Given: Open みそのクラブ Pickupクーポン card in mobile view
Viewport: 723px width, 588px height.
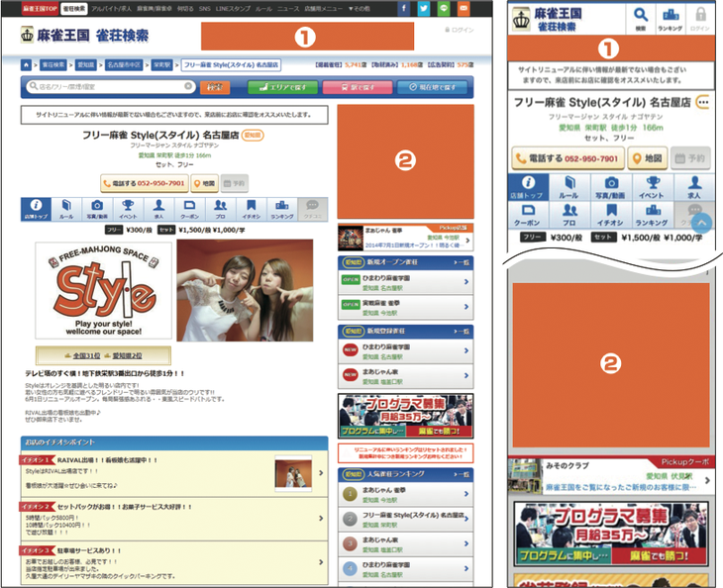Looking at the screenshot, I should coord(611,475).
